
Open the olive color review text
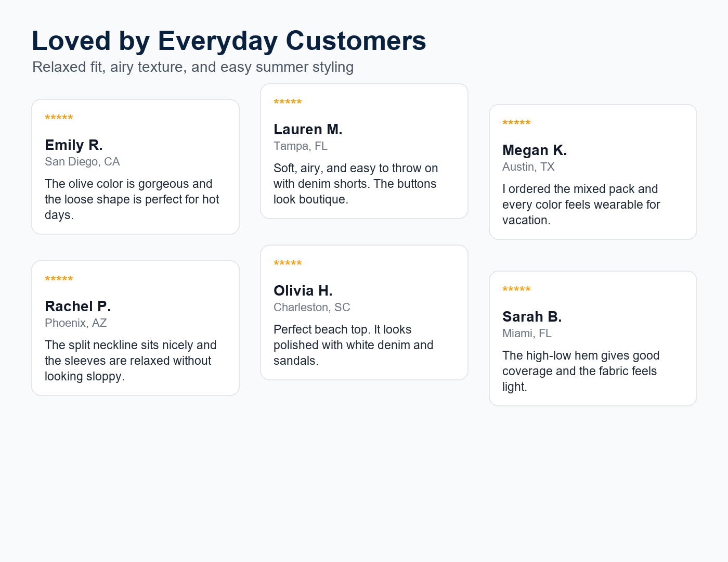coord(132,199)
